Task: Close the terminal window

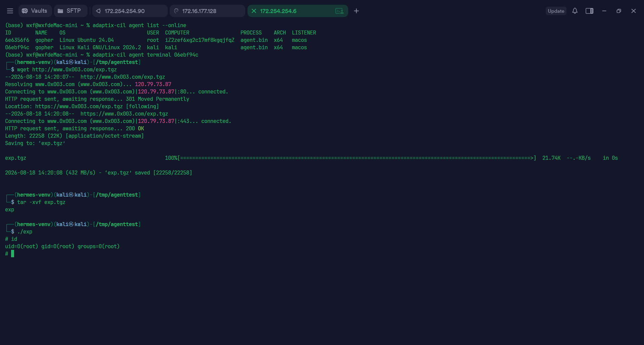Action: pos(634,11)
